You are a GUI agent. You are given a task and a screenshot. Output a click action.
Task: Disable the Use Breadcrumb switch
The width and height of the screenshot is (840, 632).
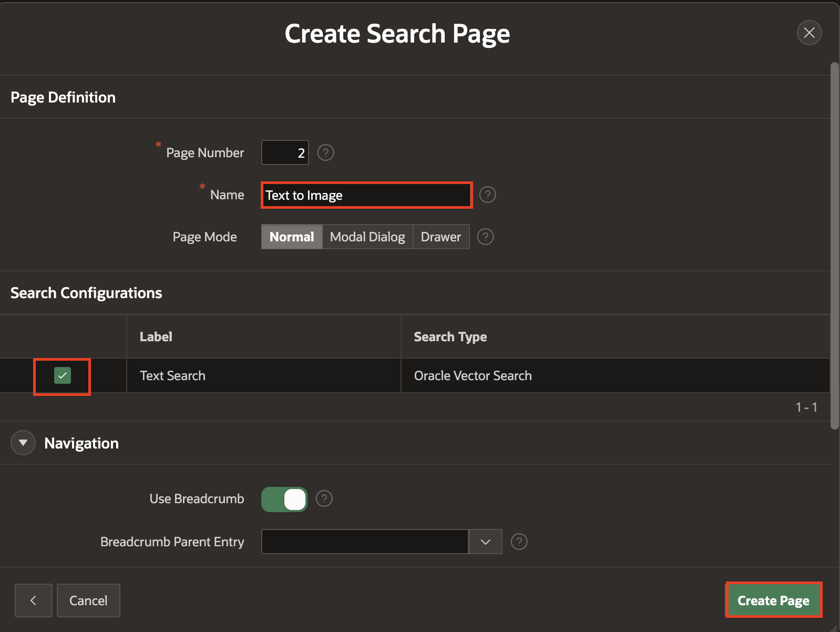click(x=284, y=500)
